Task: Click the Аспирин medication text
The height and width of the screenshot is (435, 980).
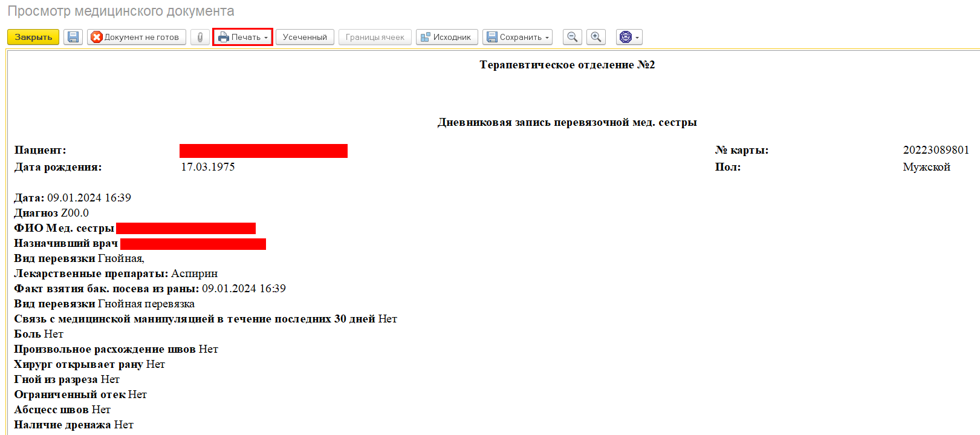Action: [194, 273]
